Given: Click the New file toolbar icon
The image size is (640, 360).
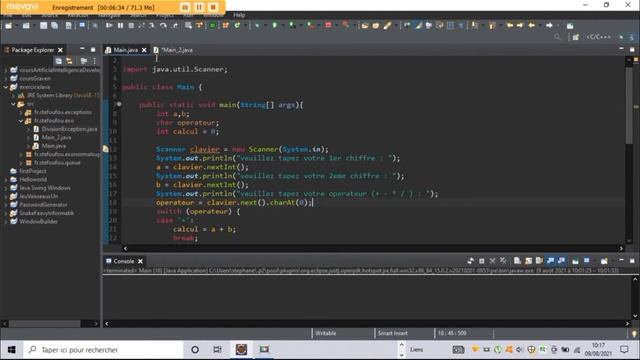Looking at the screenshot, I should point(8,25).
